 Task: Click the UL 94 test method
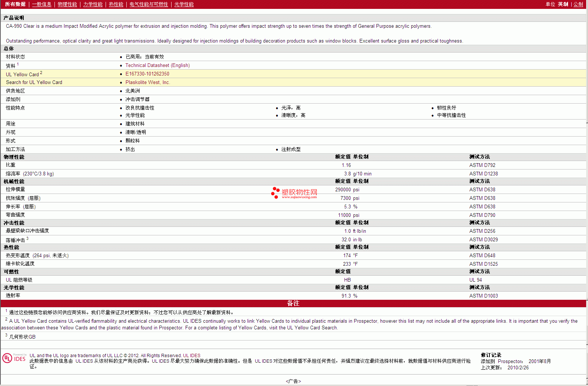tap(475, 280)
